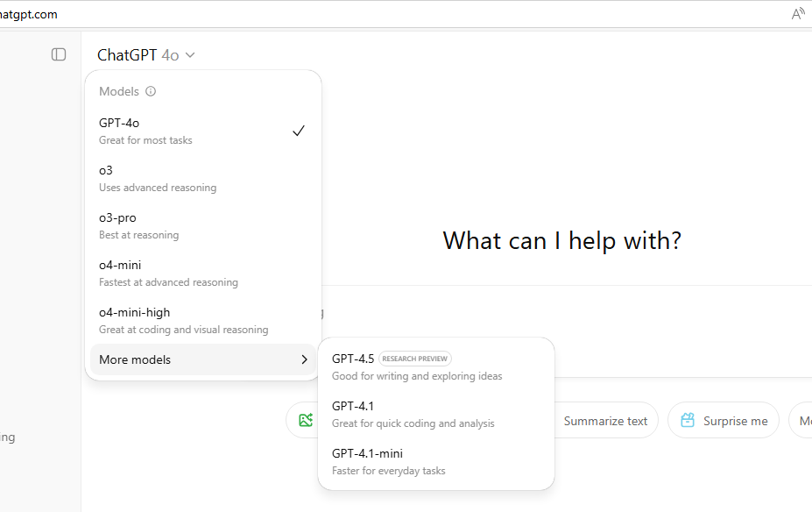Click the Read aloud icon in address bar
Screen dimensions: 812x512
point(798,14)
